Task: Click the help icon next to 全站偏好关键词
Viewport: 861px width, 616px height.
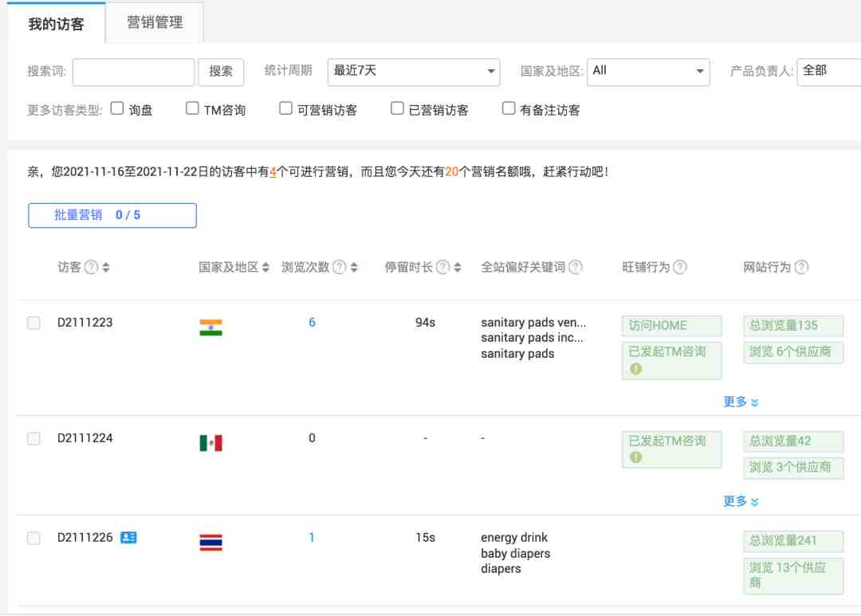Action: (x=575, y=268)
